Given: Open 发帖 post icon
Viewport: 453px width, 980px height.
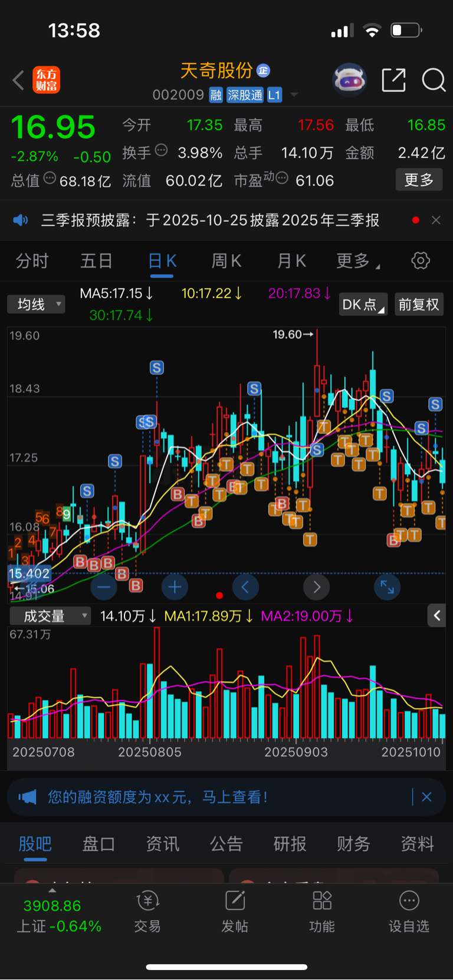Looking at the screenshot, I should [234, 912].
